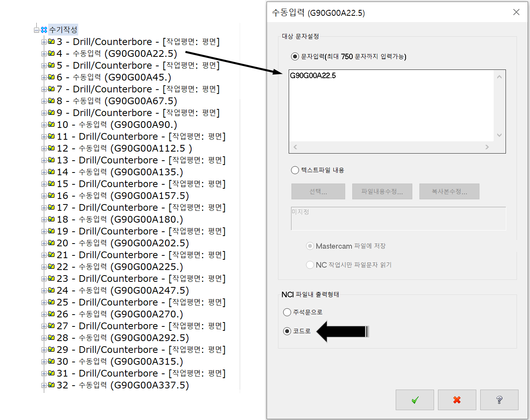
Task: Select row 19 Drill/Counterbore operation text
Action: coord(141,231)
